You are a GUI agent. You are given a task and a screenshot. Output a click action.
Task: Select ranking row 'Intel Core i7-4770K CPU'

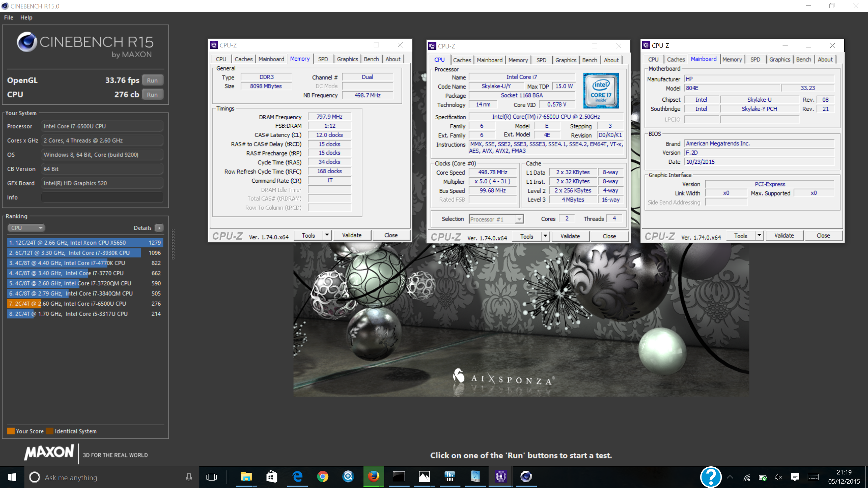[x=85, y=263]
